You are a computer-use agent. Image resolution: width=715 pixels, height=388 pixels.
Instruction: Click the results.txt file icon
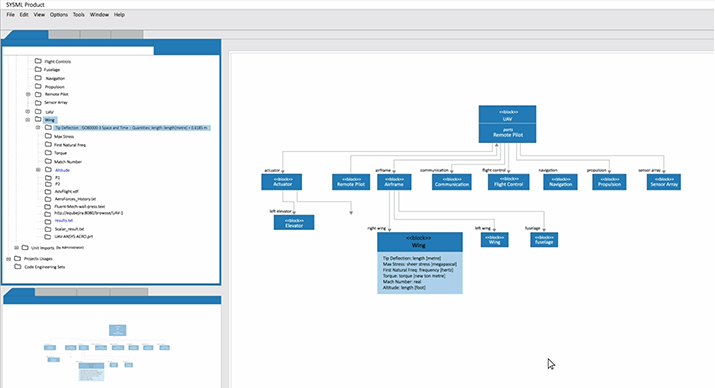pos(48,221)
